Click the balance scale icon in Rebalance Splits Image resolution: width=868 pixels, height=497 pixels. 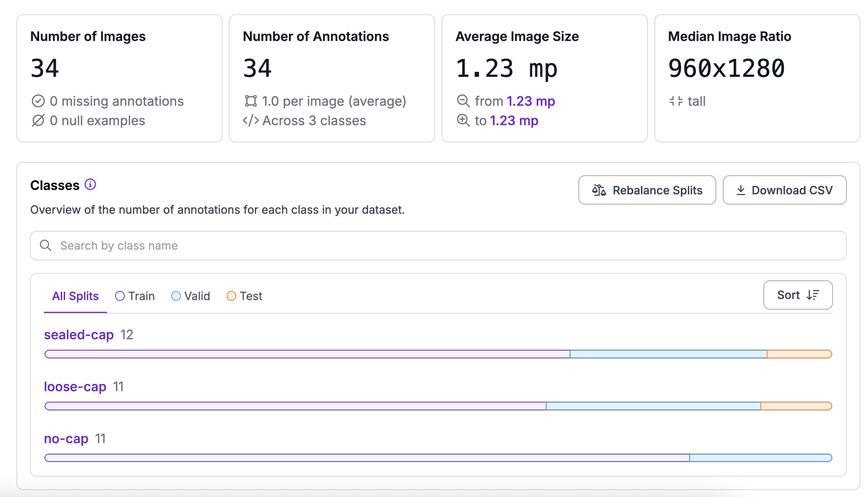point(599,190)
